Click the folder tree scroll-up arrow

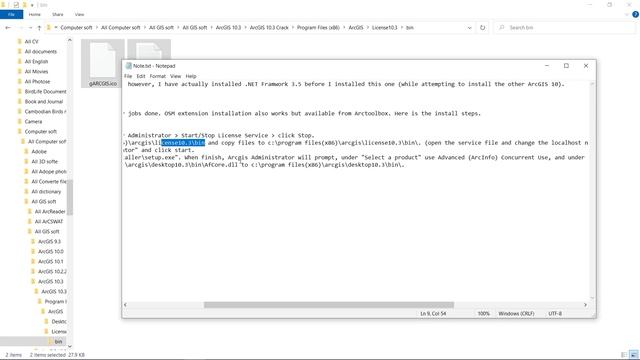click(69, 40)
